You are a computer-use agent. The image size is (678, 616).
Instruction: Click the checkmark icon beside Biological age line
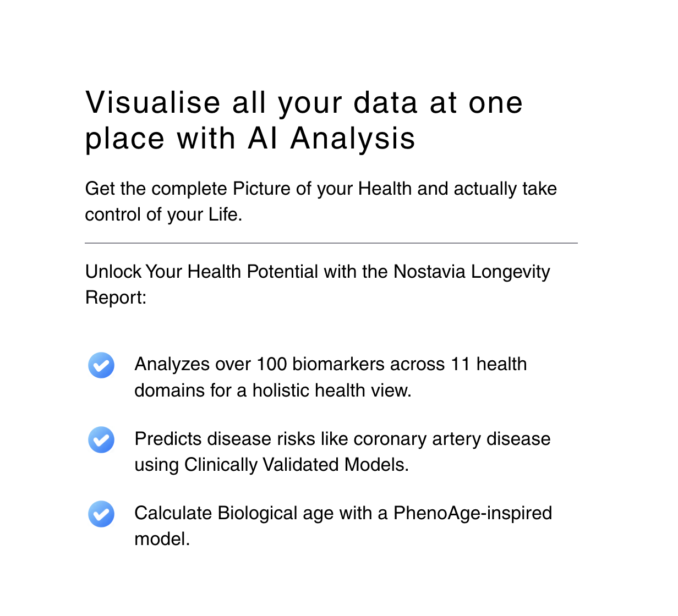(101, 514)
